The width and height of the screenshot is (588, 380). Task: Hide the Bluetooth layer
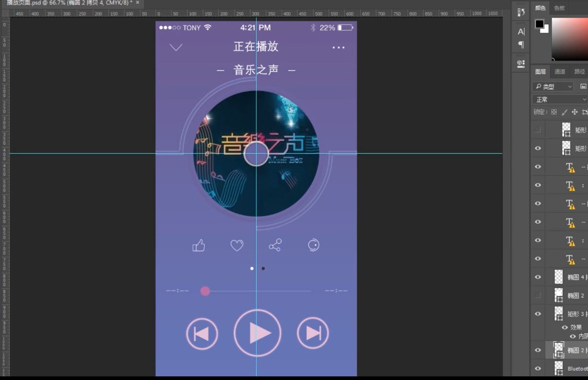click(537, 368)
